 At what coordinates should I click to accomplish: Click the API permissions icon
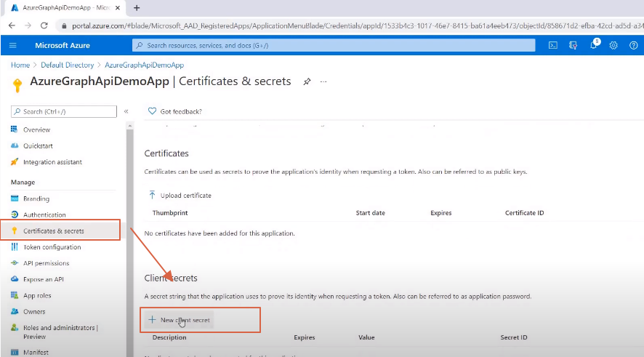[15, 263]
